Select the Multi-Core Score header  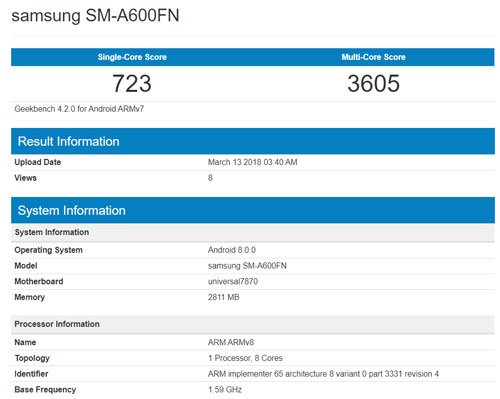click(373, 57)
